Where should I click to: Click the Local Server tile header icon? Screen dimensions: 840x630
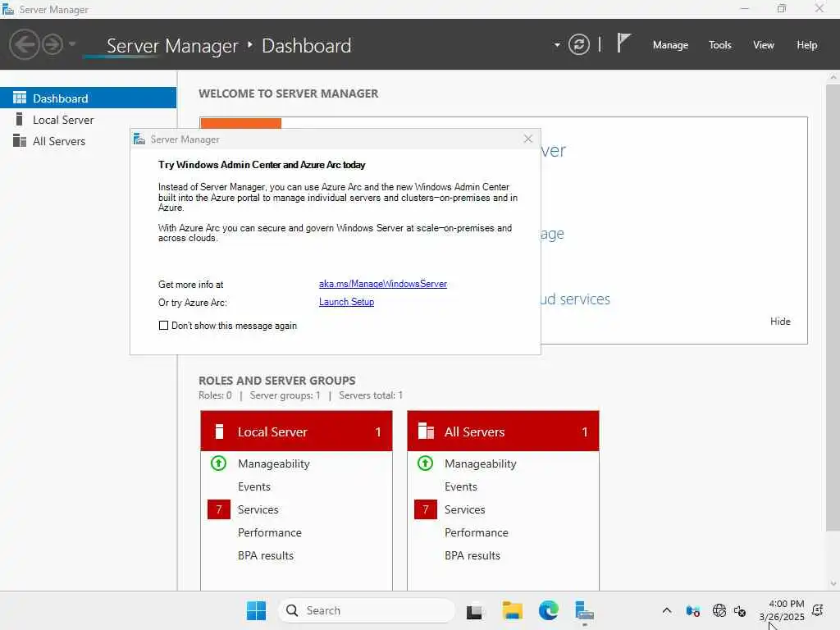click(218, 431)
